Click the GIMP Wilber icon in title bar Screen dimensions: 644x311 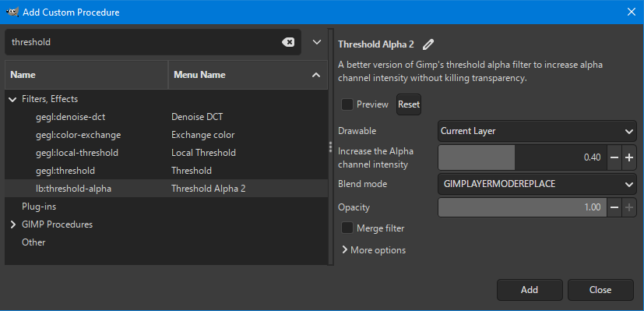click(x=12, y=12)
